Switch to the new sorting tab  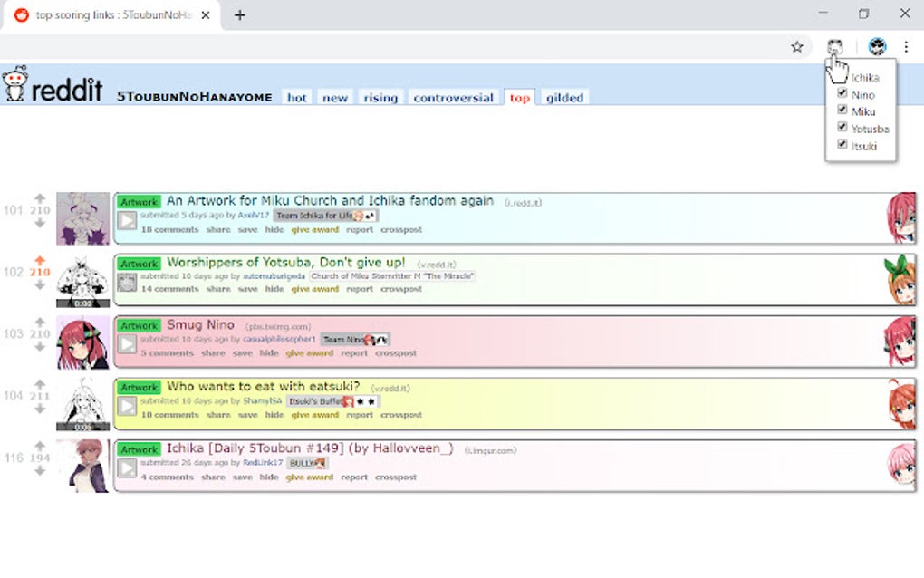[x=335, y=97]
